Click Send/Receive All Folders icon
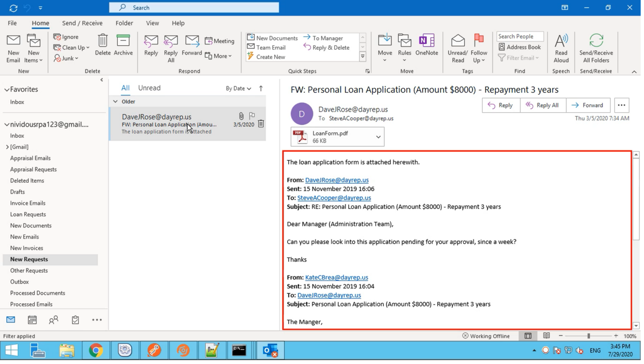Viewport: 644px width, 364px height. click(596, 48)
